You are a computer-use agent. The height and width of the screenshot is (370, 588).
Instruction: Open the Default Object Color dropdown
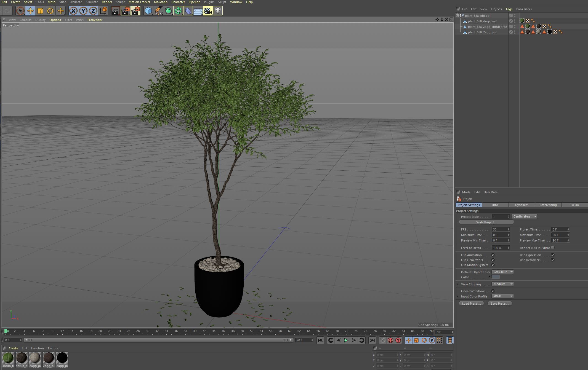[x=502, y=272]
